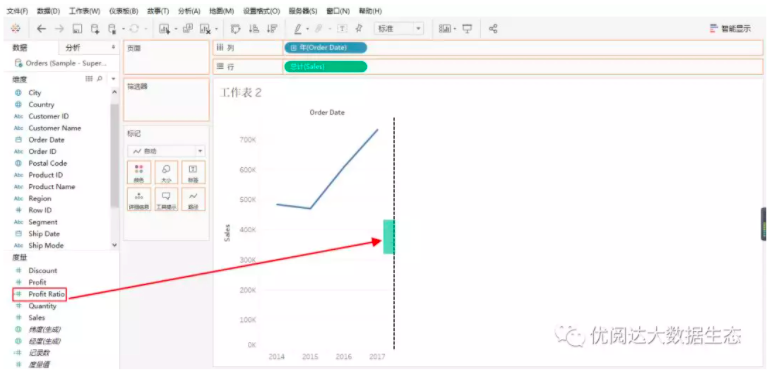Click the swap rows and columns icon

(x=235, y=29)
